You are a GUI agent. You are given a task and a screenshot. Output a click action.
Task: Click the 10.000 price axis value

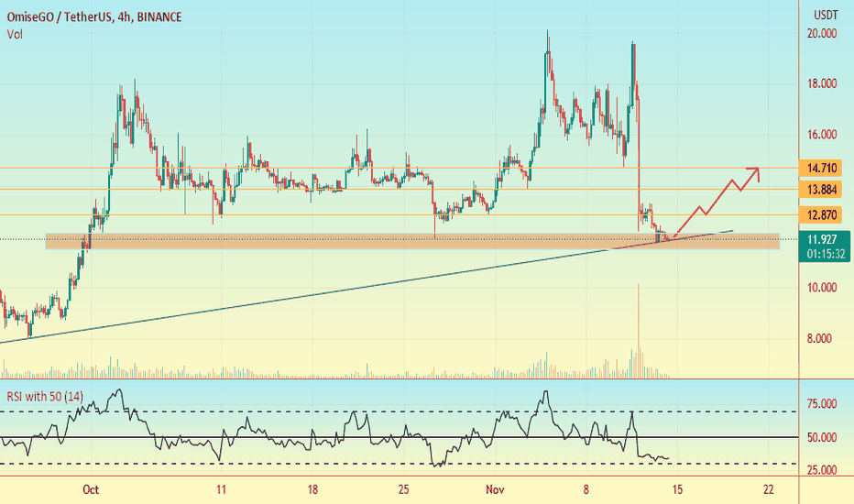coord(821,287)
